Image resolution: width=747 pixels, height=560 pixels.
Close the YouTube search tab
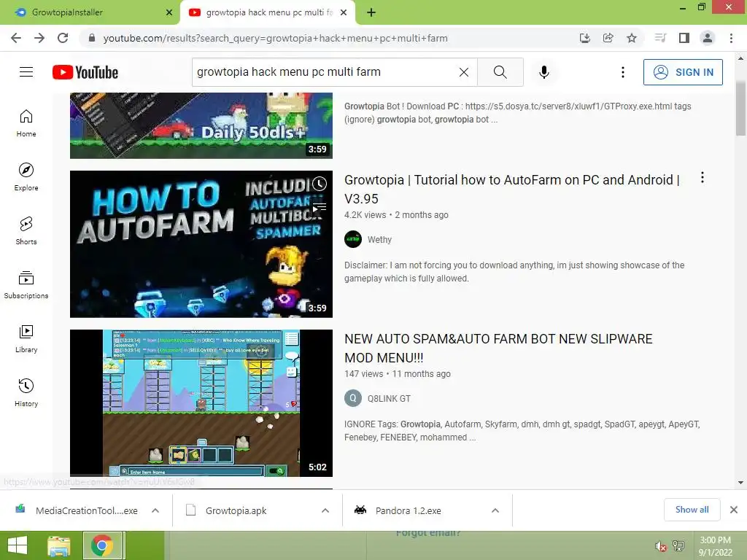(344, 12)
